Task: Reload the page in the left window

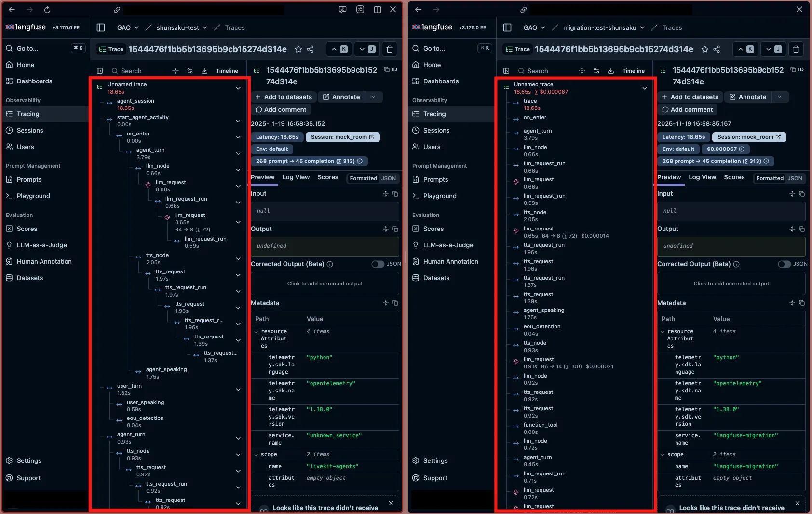Action: 47,10
